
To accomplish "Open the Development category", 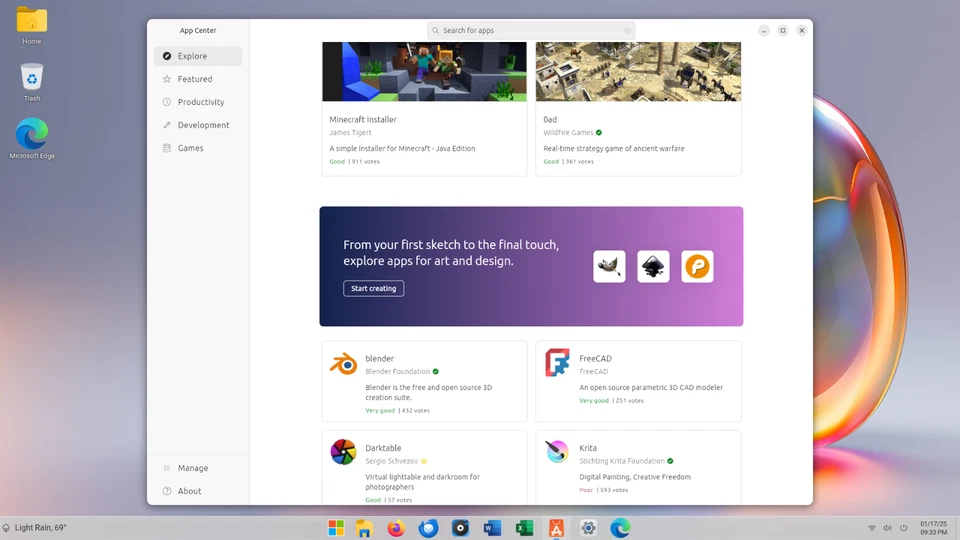I will click(198, 125).
